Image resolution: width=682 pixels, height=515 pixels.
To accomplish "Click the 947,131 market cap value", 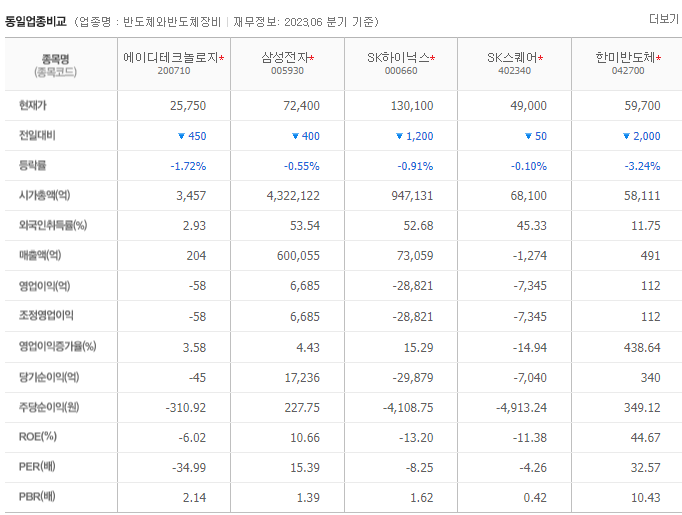I will coord(412,196).
